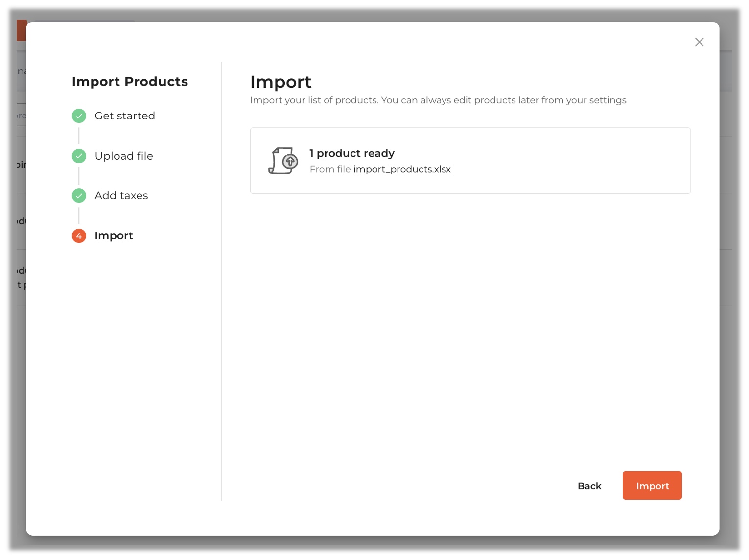Click the orange Import button
This screenshot has height=560, width=749.
652,486
